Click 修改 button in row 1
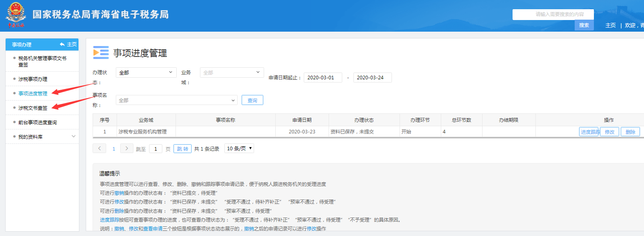The image size is (644, 236). click(610, 132)
